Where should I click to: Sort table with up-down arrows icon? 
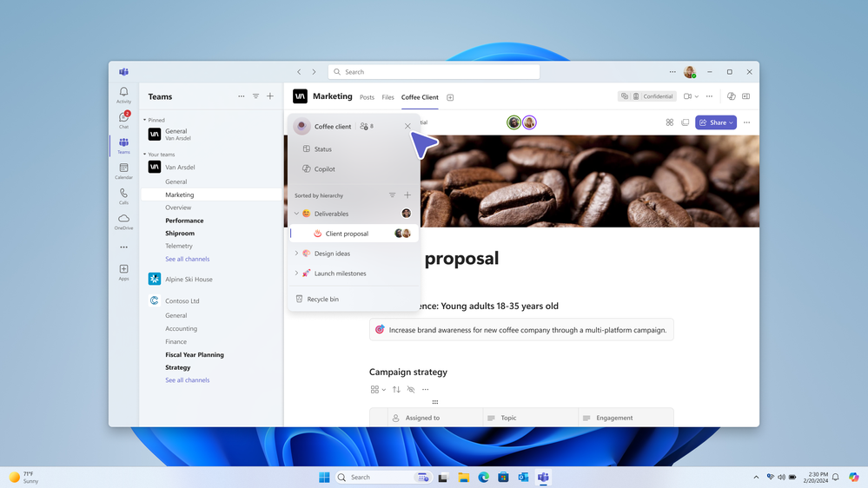pos(396,390)
